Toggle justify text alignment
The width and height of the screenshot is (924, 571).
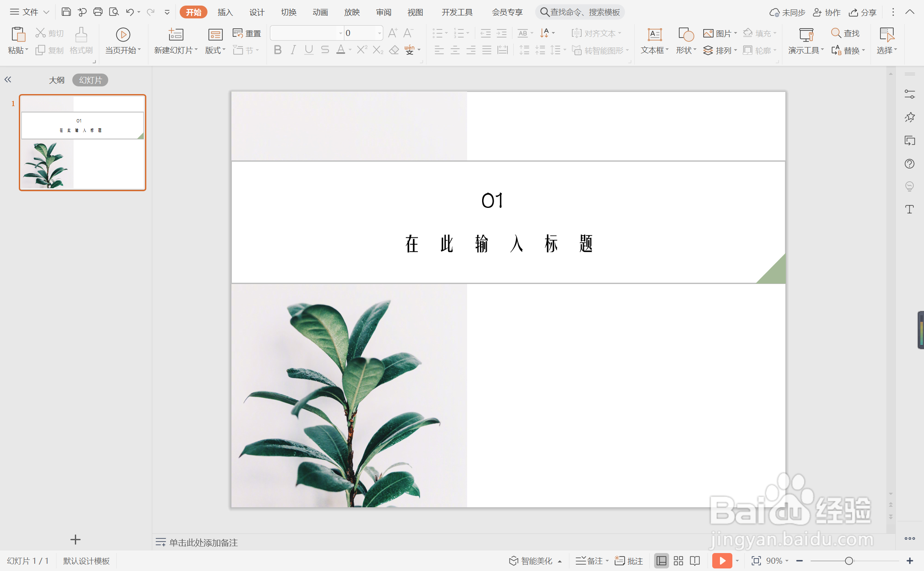(x=487, y=50)
